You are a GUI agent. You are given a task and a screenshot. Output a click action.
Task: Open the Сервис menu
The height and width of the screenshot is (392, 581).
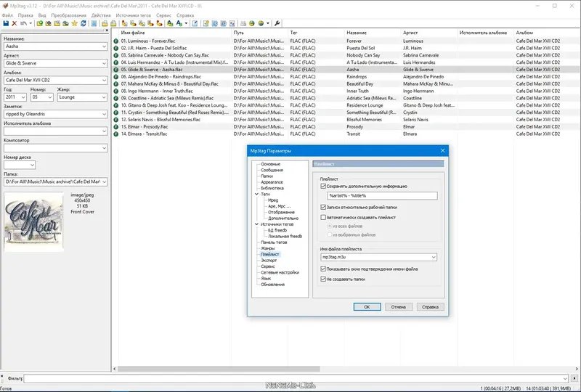coord(163,15)
